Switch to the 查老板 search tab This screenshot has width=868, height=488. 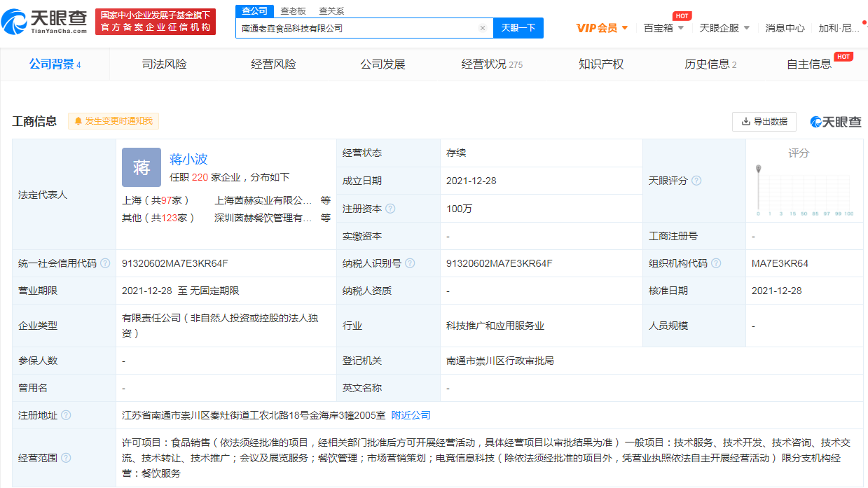click(293, 11)
